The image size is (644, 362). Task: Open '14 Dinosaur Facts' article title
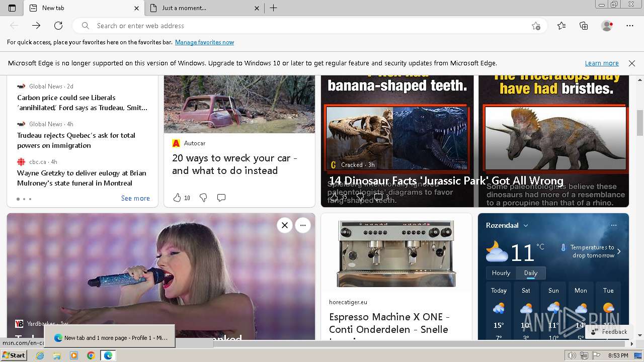(x=446, y=181)
